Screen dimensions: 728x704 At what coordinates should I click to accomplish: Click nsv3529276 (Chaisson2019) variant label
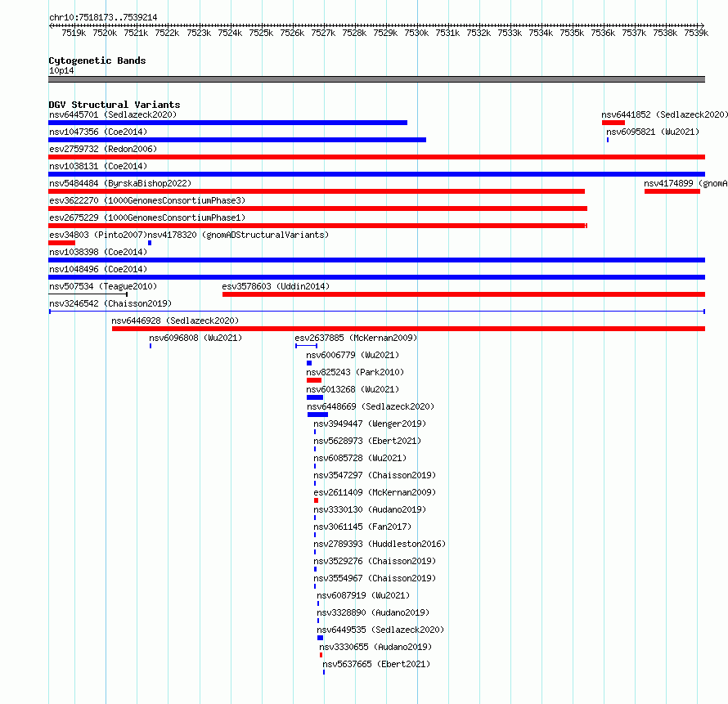click(375, 561)
